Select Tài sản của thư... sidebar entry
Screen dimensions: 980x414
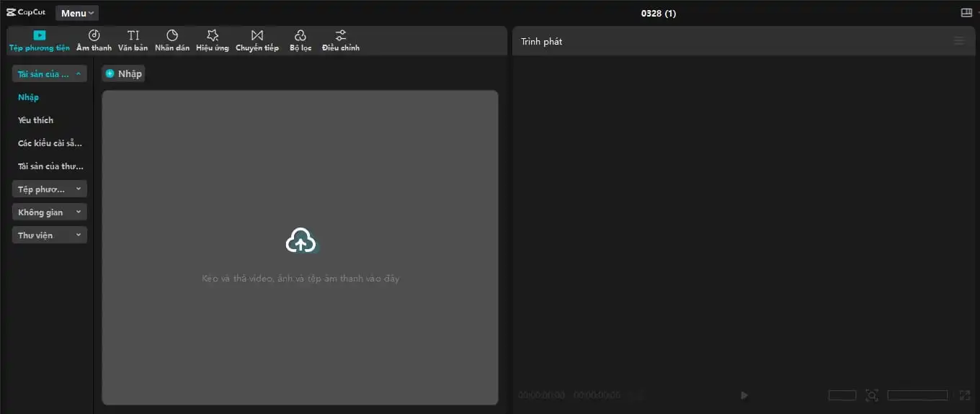tap(50, 166)
